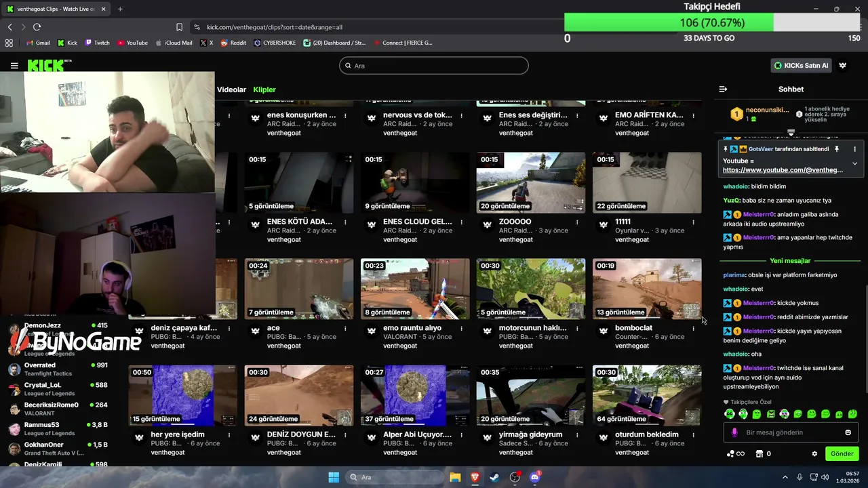Screen dimensions: 868x488
Task: Go back in browser history
Action: click(9, 27)
